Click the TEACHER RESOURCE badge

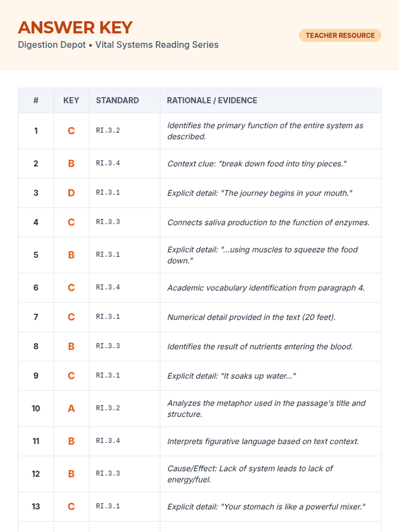(x=340, y=35)
